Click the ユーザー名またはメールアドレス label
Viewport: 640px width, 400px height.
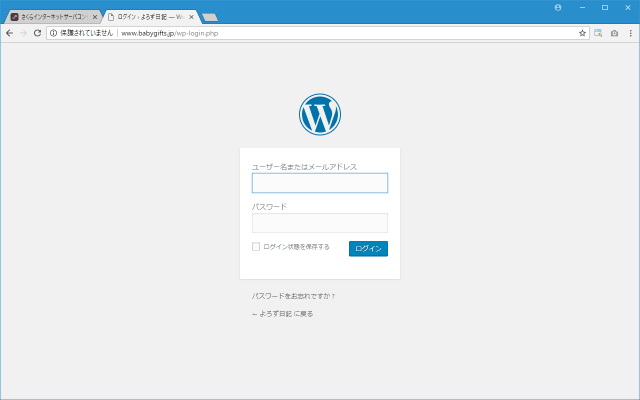(x=304, y=167)
